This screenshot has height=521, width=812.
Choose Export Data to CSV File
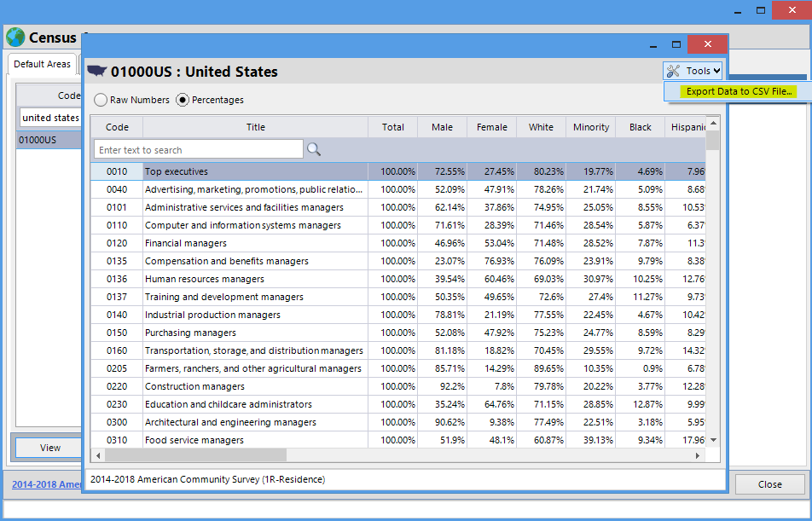click(739, 91)
